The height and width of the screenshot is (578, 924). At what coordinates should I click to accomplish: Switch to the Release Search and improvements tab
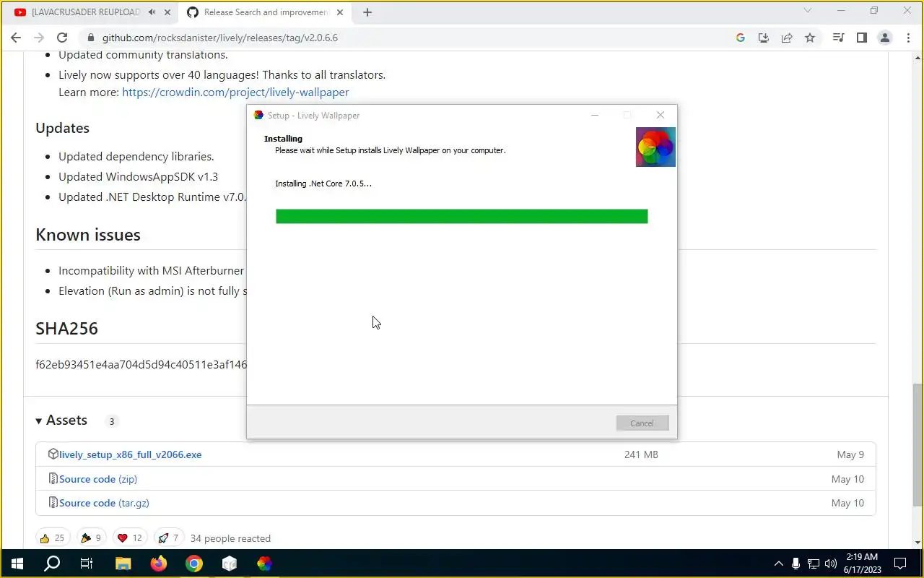coord(266,12)
